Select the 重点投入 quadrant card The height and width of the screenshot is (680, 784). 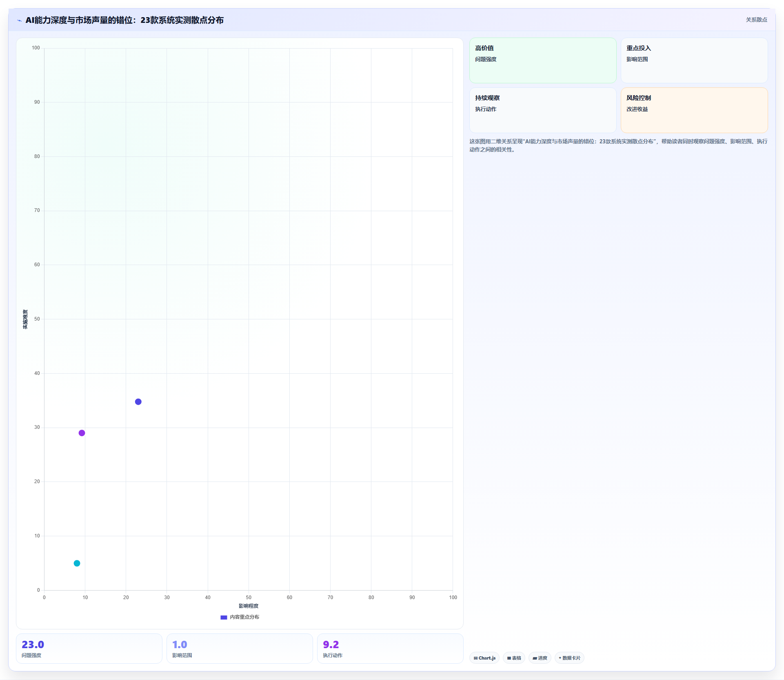[694, 60]
